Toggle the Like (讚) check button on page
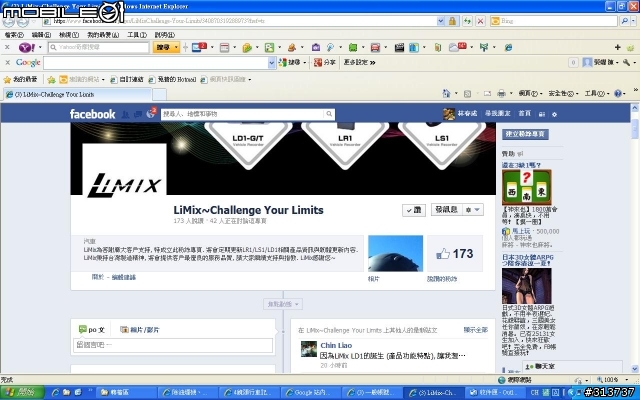This screenshot has height=400, width=640. click(413, 210)
